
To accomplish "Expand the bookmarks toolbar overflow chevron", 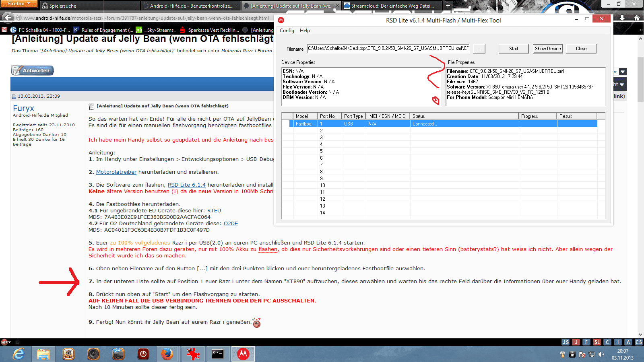I will (641, 30).
